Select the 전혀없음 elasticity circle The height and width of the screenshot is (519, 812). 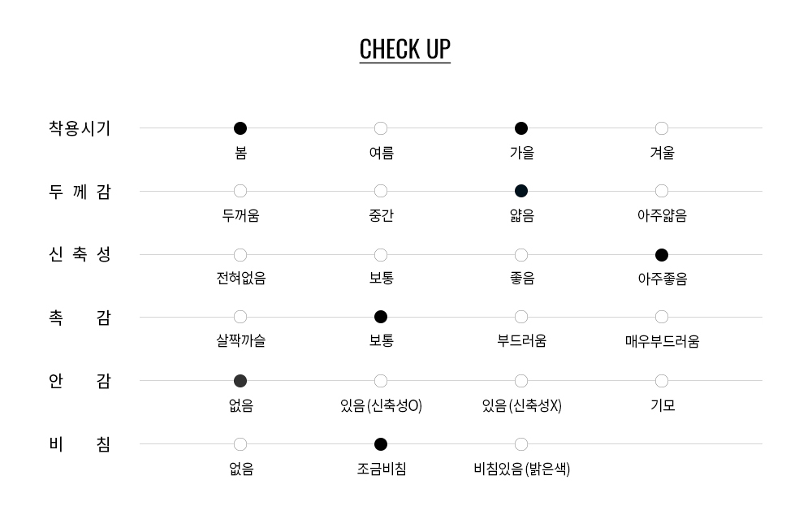pyautogui.click(x=240, y=255)
